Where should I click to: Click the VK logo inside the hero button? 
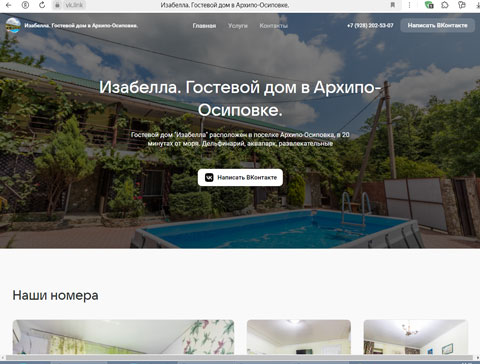pos(209,177)
